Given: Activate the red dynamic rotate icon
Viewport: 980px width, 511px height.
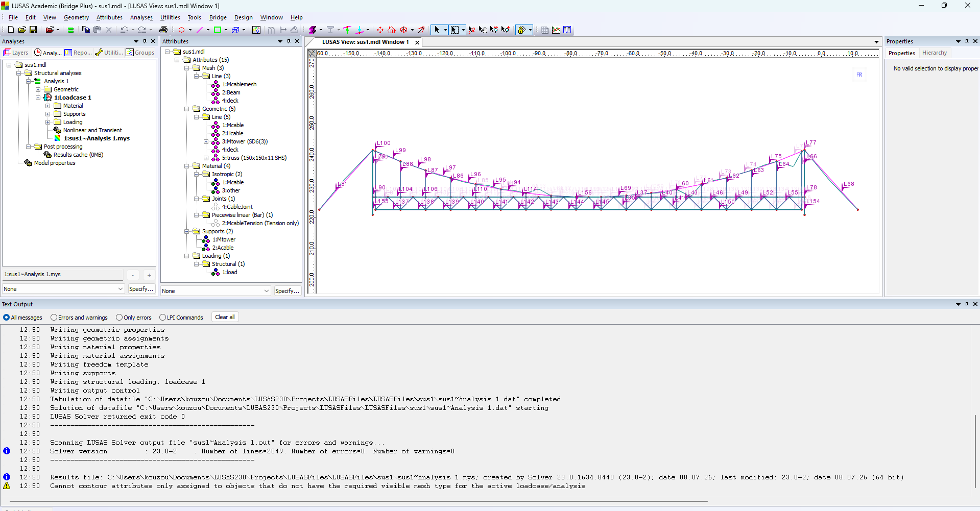Looking at the screenshot, I should 404,30.
